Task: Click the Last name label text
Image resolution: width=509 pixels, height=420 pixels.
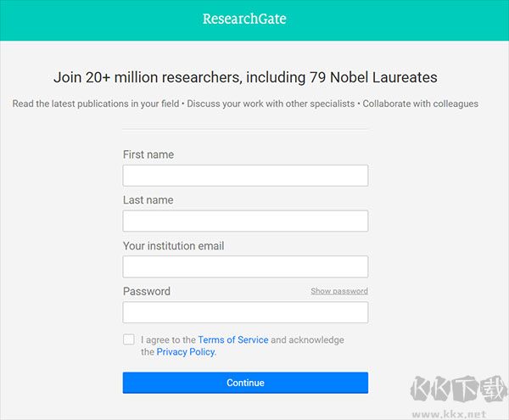Action: click(148, 200)
